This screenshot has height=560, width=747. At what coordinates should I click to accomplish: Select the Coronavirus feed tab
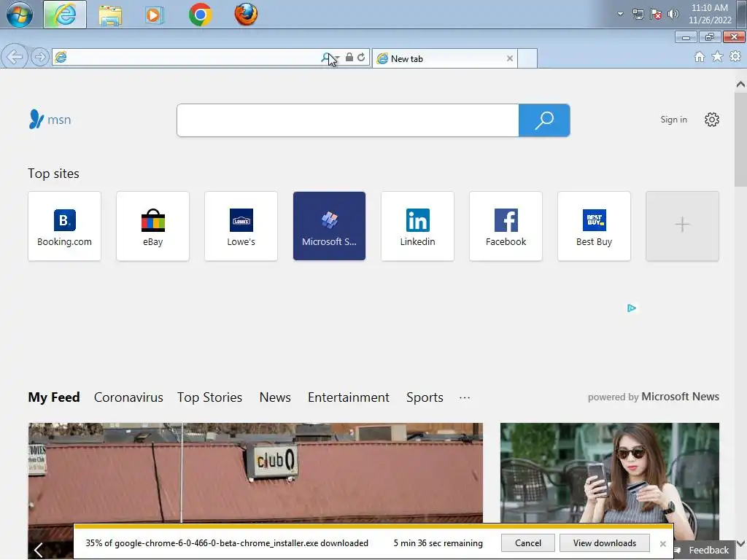[x=128, y=397]
